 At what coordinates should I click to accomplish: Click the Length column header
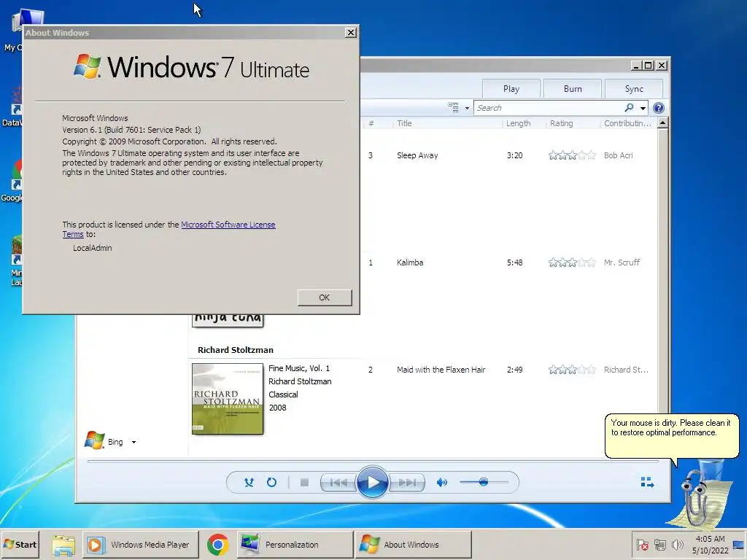[x=519, y=123]
